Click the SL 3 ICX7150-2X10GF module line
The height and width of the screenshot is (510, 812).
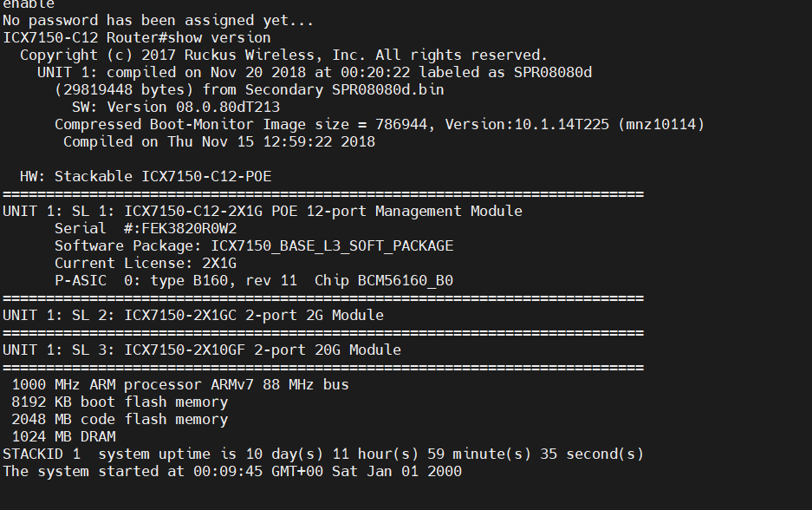[201, 350]
